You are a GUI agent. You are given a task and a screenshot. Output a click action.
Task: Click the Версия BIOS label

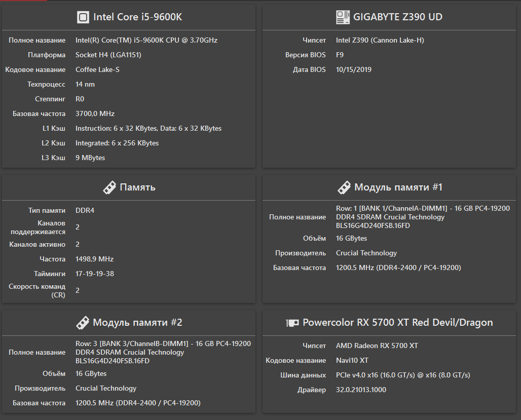tap(306, 55)
